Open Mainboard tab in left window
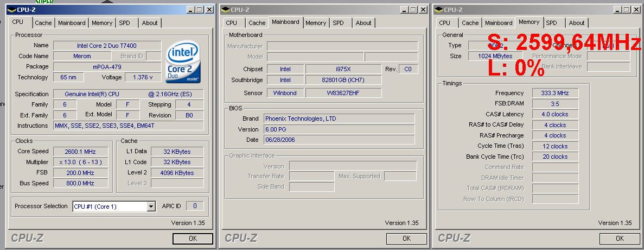Image resolution: width=644 pixels, height=250 pixels. click(72, 23)
